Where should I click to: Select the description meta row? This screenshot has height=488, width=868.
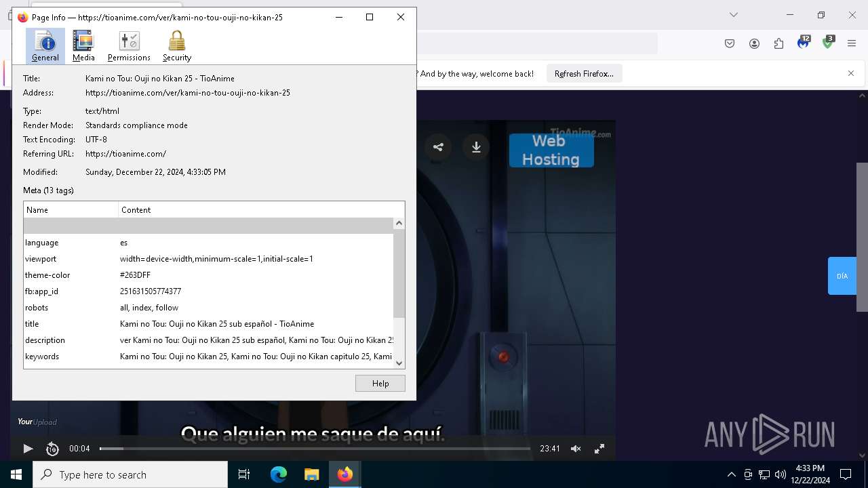pos(208,340)
